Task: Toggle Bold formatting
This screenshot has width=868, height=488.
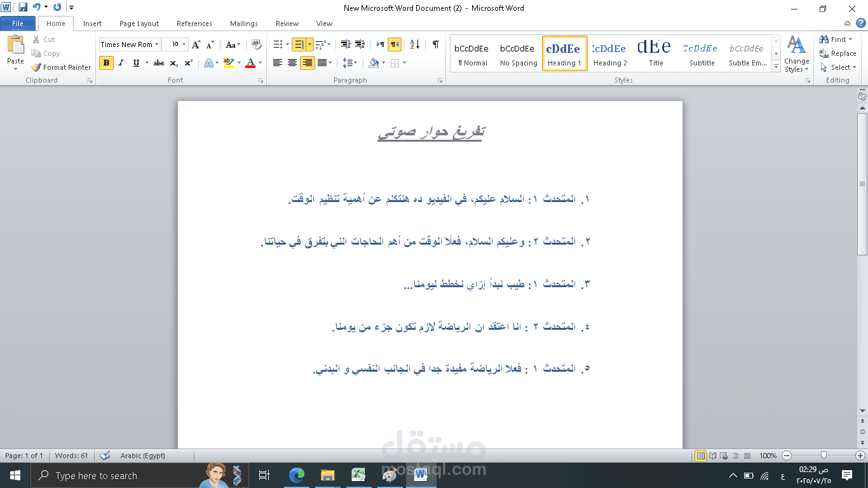Action: tap(106, 63)
